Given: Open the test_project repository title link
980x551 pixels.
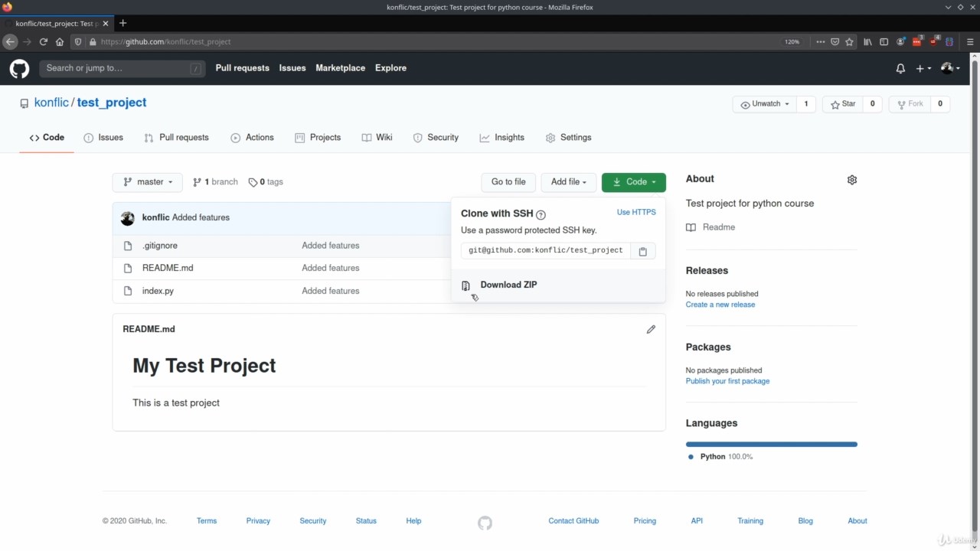Looking at the screenshot, I should (x=112, y=103).
